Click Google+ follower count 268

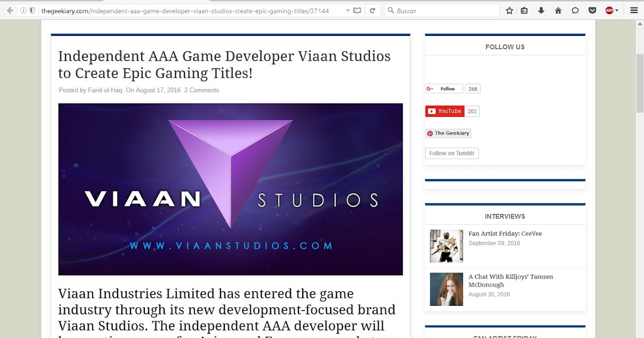tap(472, 89)
